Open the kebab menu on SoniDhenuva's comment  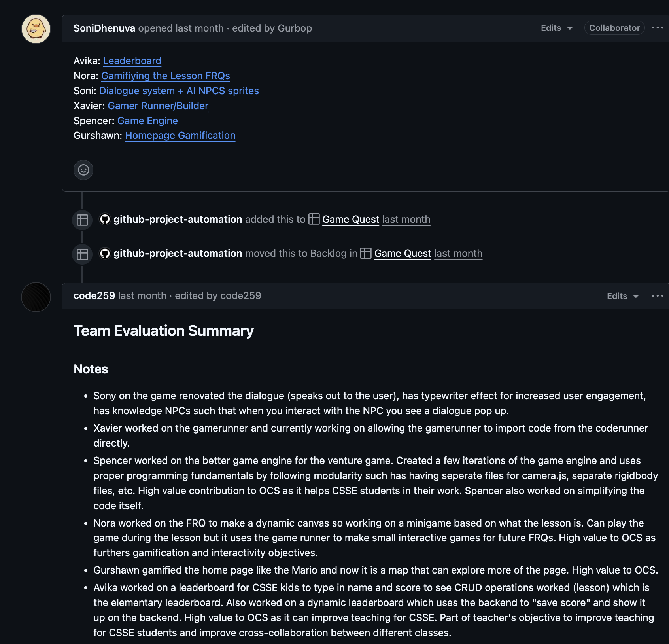(658, 27)
